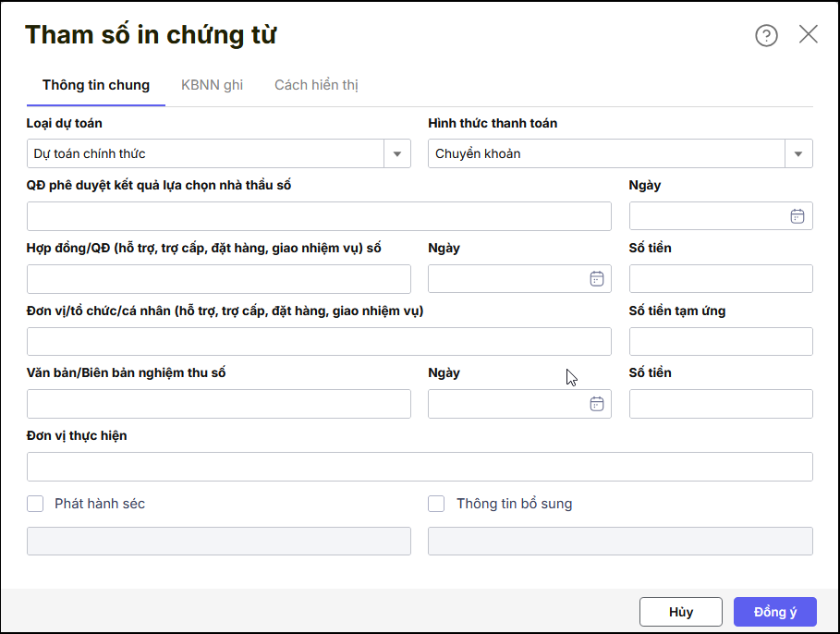
Task: Click the QĐ phê duyệt kết quả lựa chọn nhà thầu số field
Action: coord(319,216)
